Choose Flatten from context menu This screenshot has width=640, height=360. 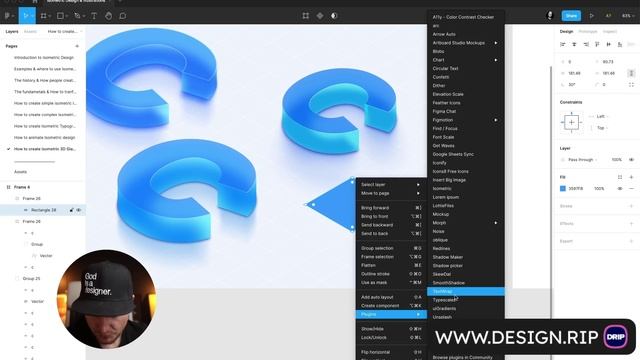pyautogui.click(x=391, y=265)
